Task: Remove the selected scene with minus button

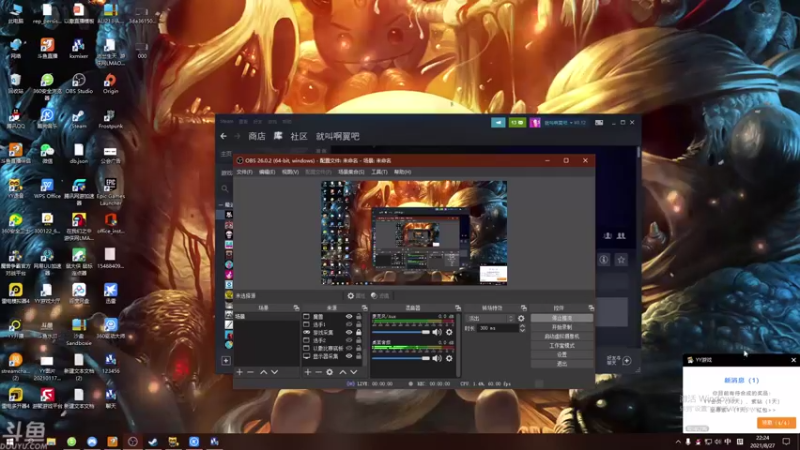Action: click(x=251, y=372)
